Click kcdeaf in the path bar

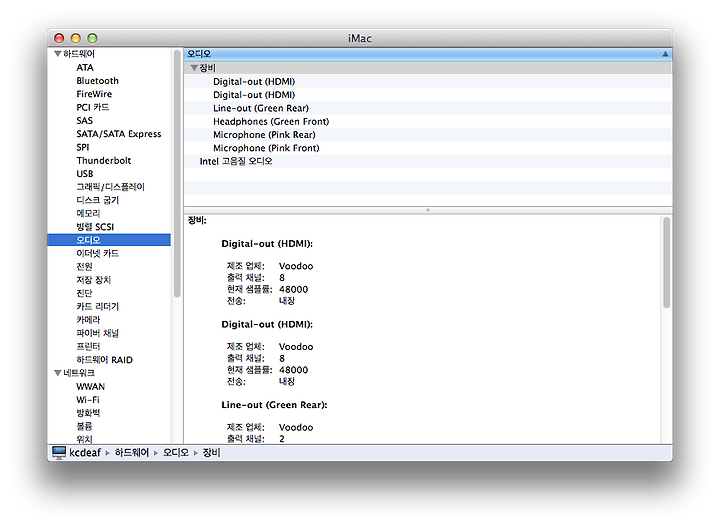coord(84,453)
